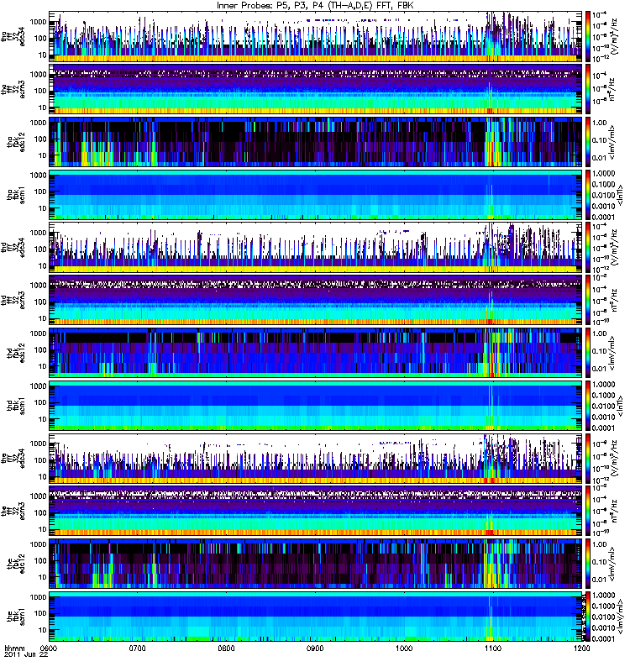Viewport: 630px width, 672px height.
Task: Click the color bar of thd fbk edc12 panel
Action: pyautogui.click(x=588, y=353)
